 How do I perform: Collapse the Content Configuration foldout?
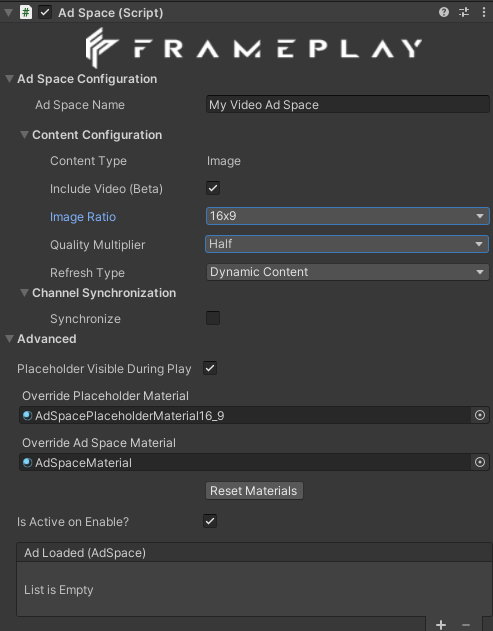(25, 135)
